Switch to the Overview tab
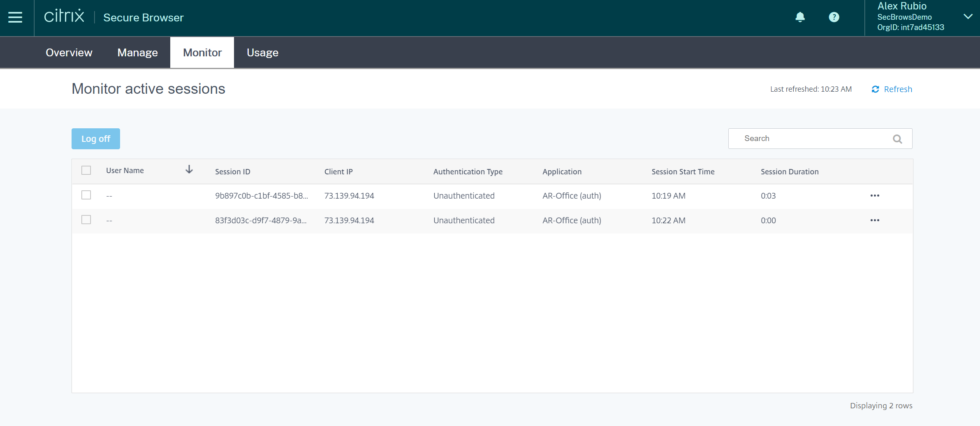Screen dimensions: 980x426 click(69, 53)
